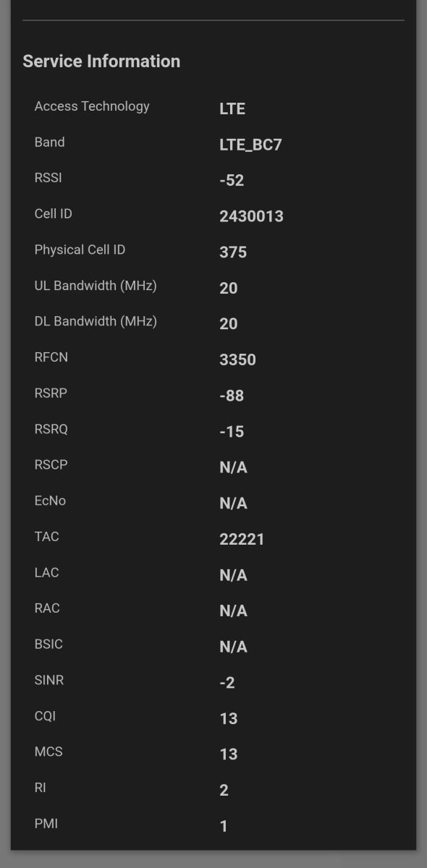Click the RSCP label
This screenshot has height=868, width=427.
click(51, 465)
